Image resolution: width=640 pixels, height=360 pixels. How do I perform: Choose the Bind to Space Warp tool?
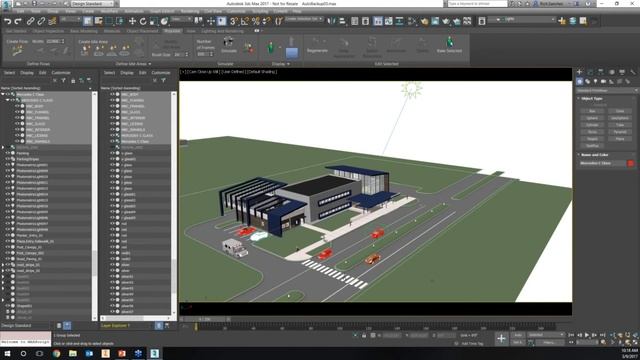52,21
